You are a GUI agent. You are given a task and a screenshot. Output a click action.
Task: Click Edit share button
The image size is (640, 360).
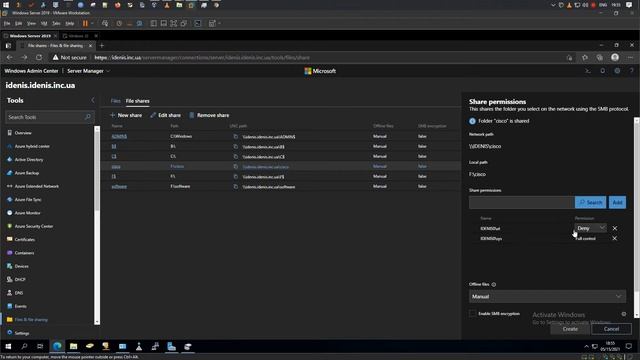pos(165,116)
